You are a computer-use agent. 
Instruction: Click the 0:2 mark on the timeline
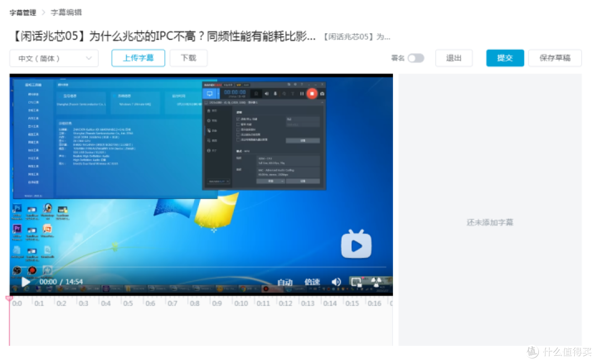tap(61, 304)
